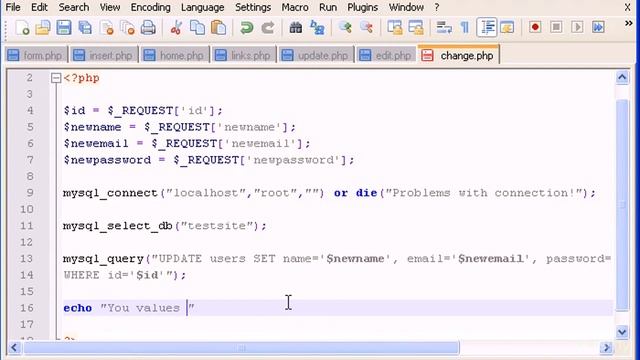The height and width of the screenshot is (360, 640).
Task: Click the 'echo' keyword on line 16
Action: pos(78,308)
